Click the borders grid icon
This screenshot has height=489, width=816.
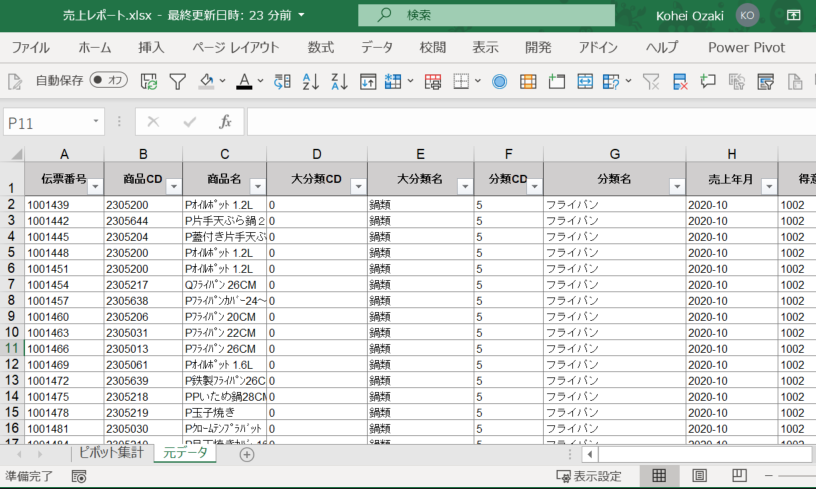(x=461, y=81)
